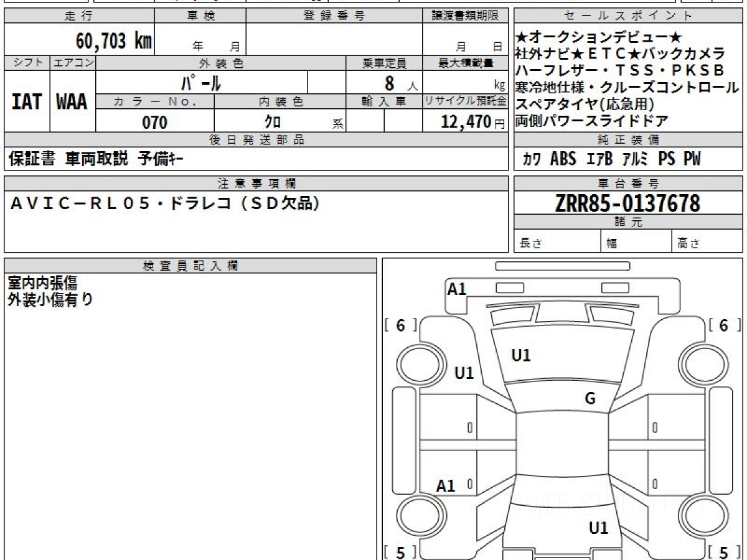Click the 幅 dimension cell
This screenshot has width=747, height=560.
tap(636, 241)
